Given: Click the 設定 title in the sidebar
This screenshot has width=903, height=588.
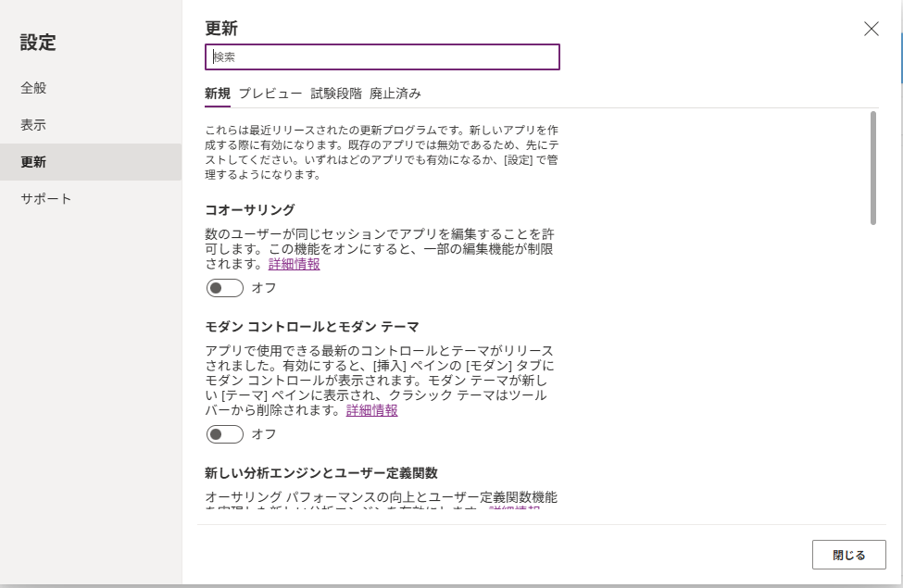Looking at the screenshot, I should [38, 43].
